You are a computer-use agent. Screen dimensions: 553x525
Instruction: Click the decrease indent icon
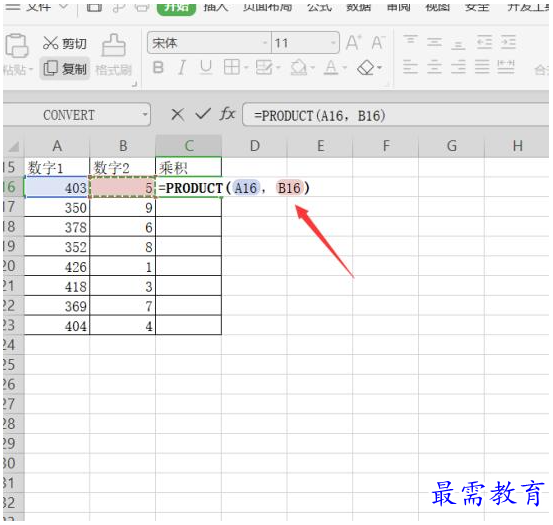pos(484,42)
